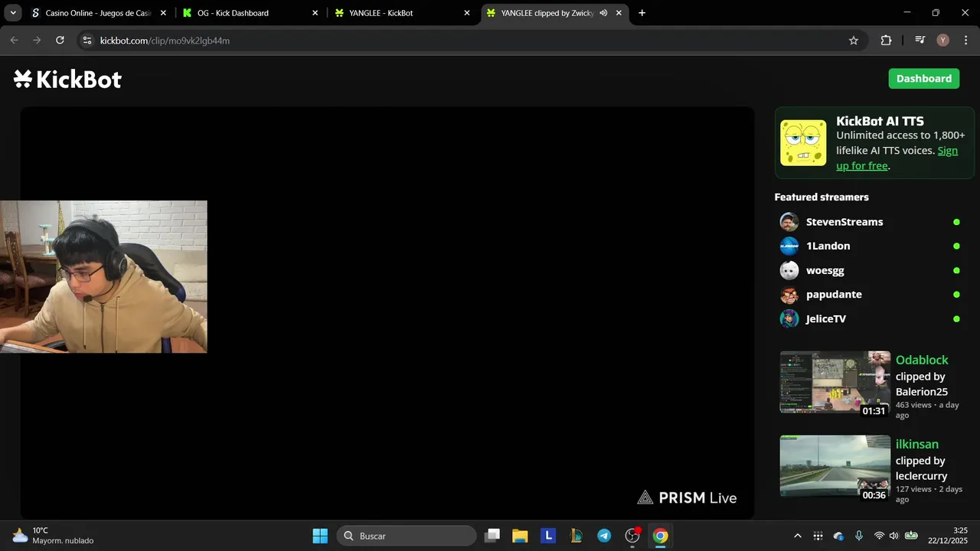Open the Odablock clip thumbnail

point(835,383)
